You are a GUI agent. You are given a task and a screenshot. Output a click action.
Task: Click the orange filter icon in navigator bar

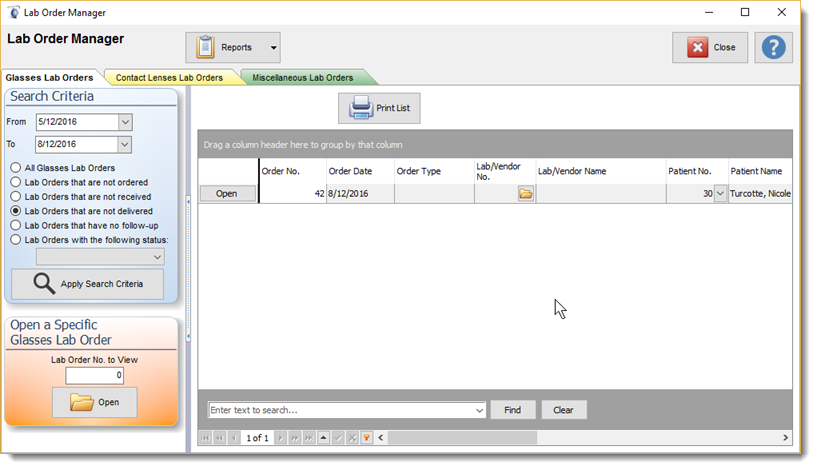coord(367,438)
